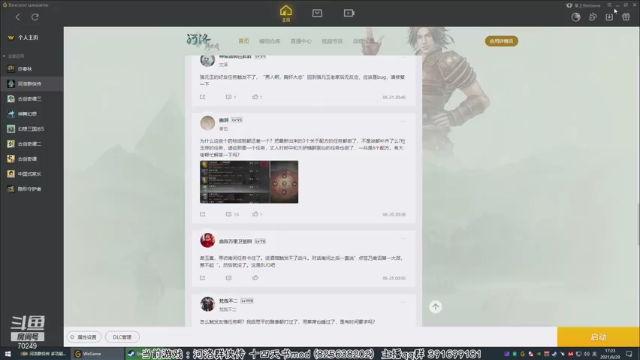
Task: Share the first post dated 06-21
Action: coord(202,97)
